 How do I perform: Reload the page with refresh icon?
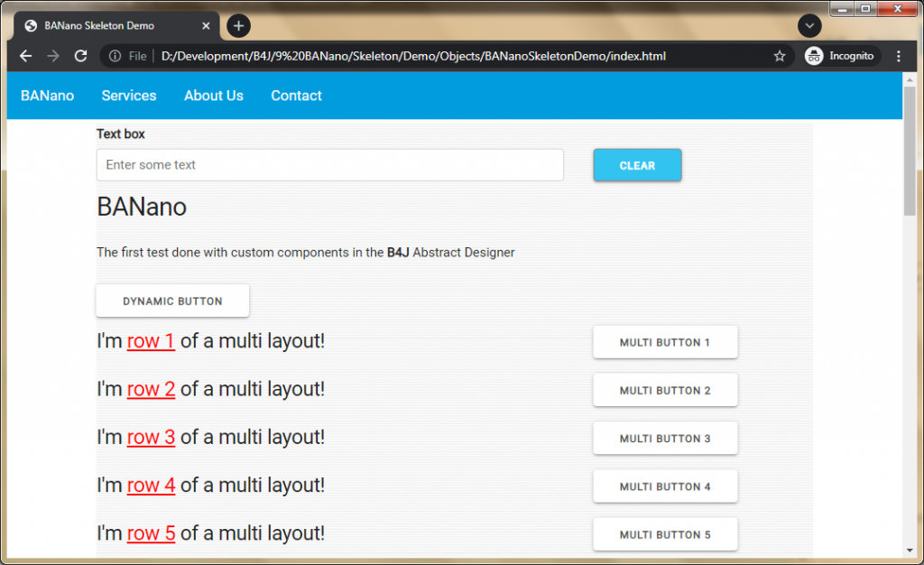(80, 56)
